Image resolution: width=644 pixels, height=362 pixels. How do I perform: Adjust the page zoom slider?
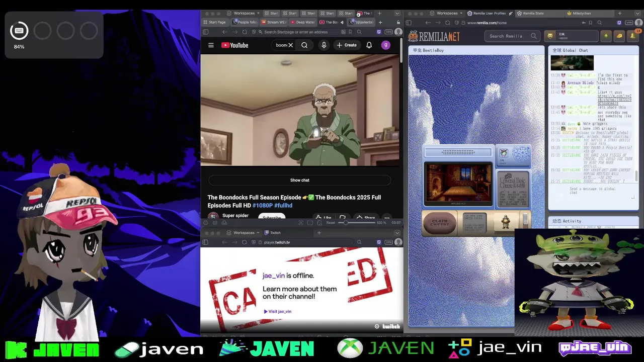point(357,223)
